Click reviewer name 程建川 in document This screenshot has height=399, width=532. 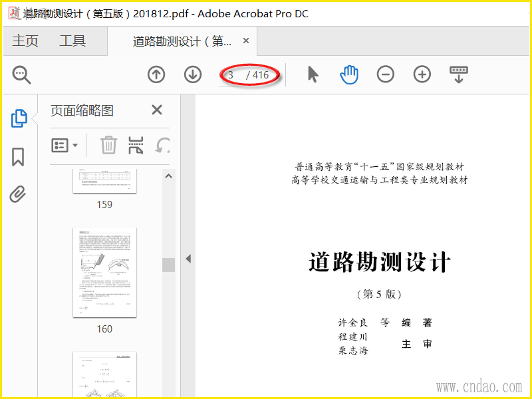click(353, 336)
